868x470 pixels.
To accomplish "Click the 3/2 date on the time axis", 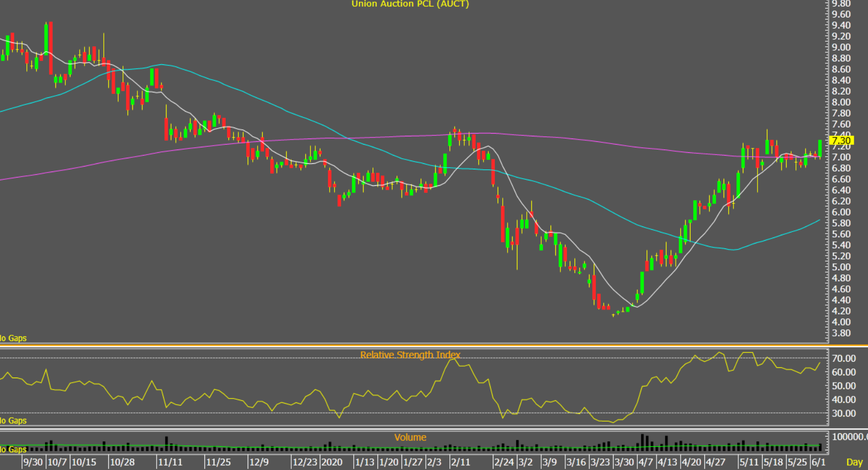I will (x=526, y=462).
